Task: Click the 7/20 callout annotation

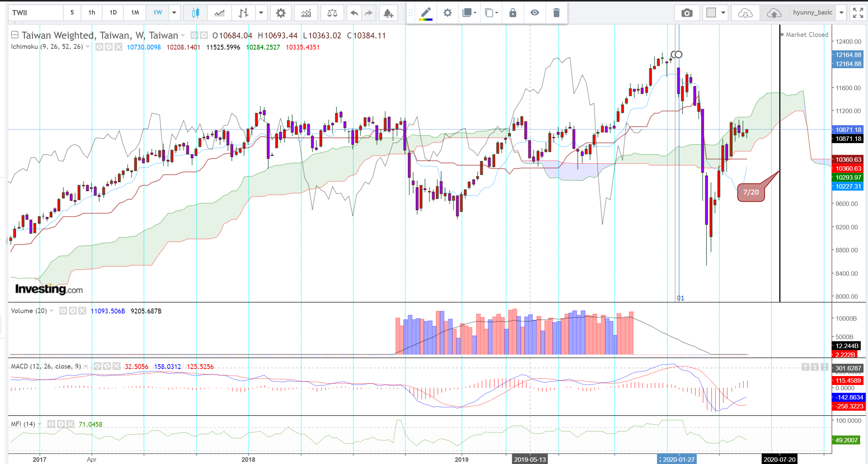Action: pos(751,192)
